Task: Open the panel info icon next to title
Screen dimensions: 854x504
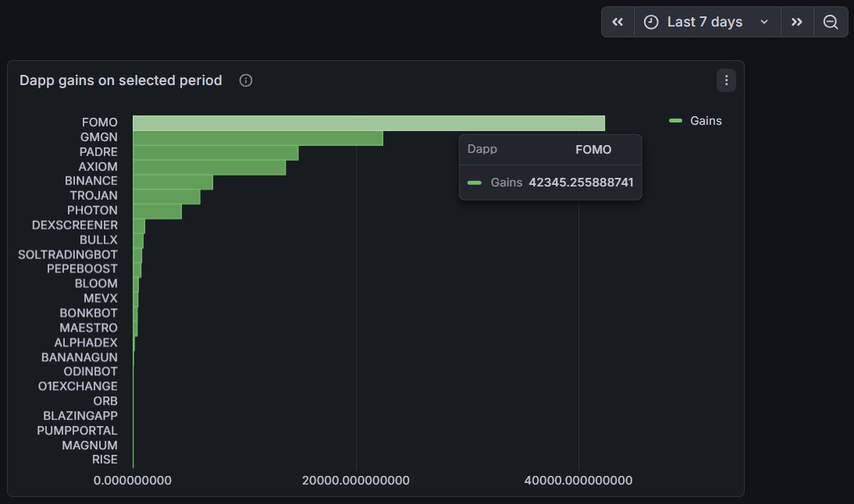Action: coord(246,80)
